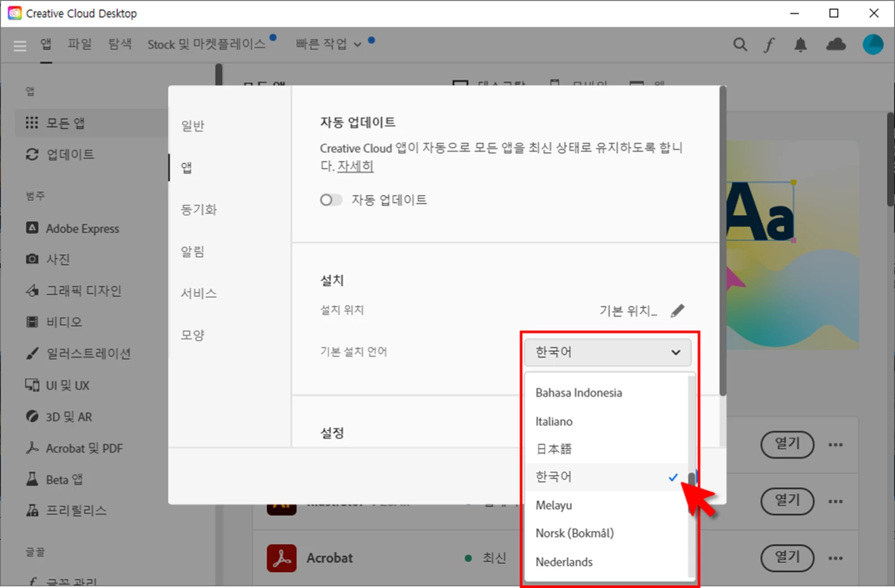This screenshot has width=895, height=588.
Task: Click 열기 button in Acrobat row
Action: 787,557
